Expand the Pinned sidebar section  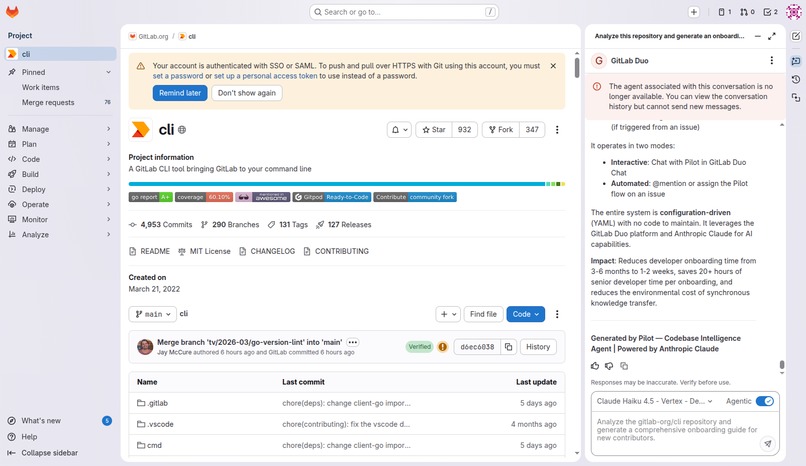coord(61,72)
